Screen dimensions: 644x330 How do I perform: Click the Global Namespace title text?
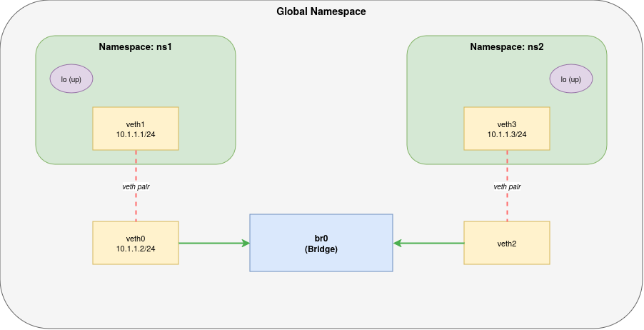321,12
